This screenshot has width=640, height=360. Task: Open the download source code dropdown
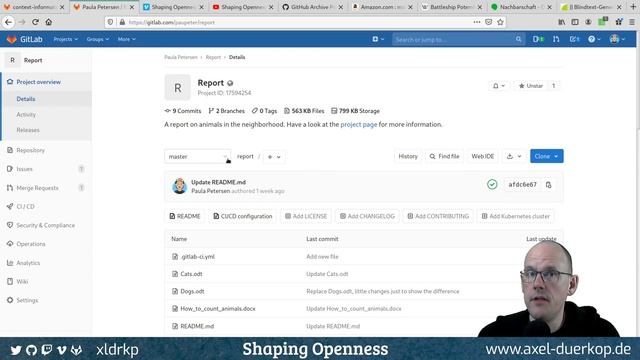point(514,156)
